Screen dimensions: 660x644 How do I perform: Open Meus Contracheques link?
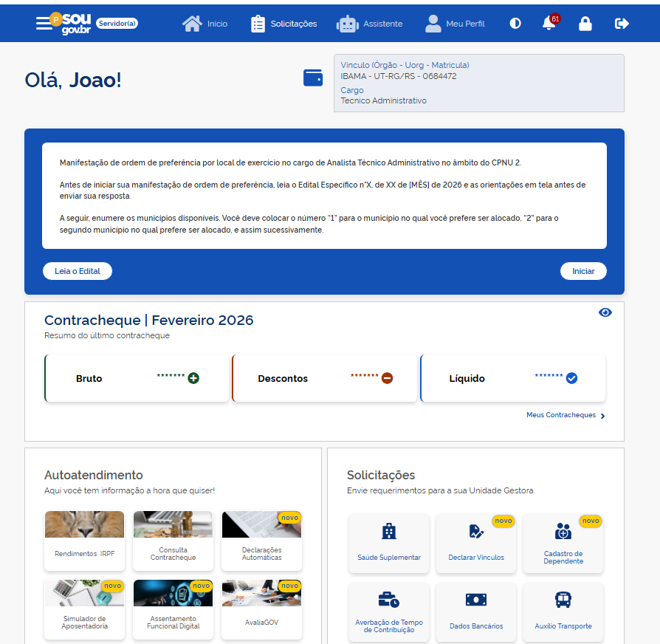pyautogui.click(x=561, y=415)
